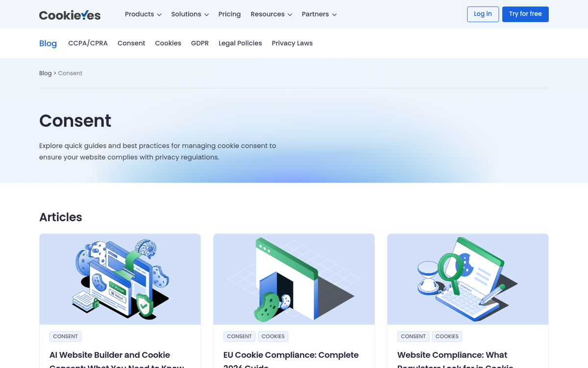This screenshot has height=368, width=588.
Task: Click the COOKIES tag on EU Cookie article
Action: (x=273, y=337)
